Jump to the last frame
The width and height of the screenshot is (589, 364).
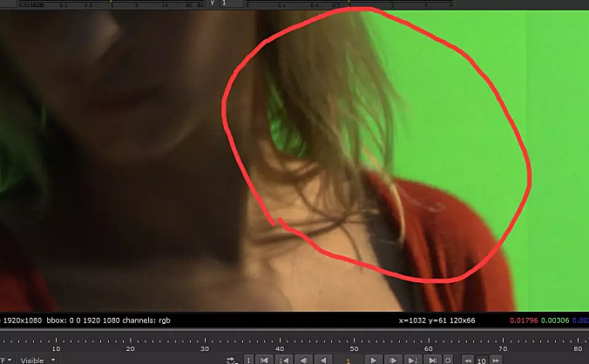click(431, 359)
